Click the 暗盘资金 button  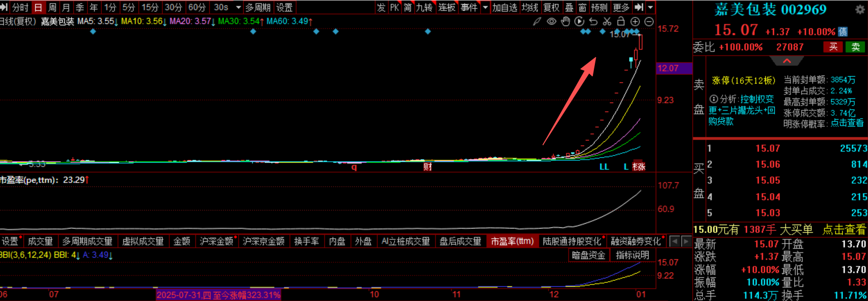click(x=589, y=255)
